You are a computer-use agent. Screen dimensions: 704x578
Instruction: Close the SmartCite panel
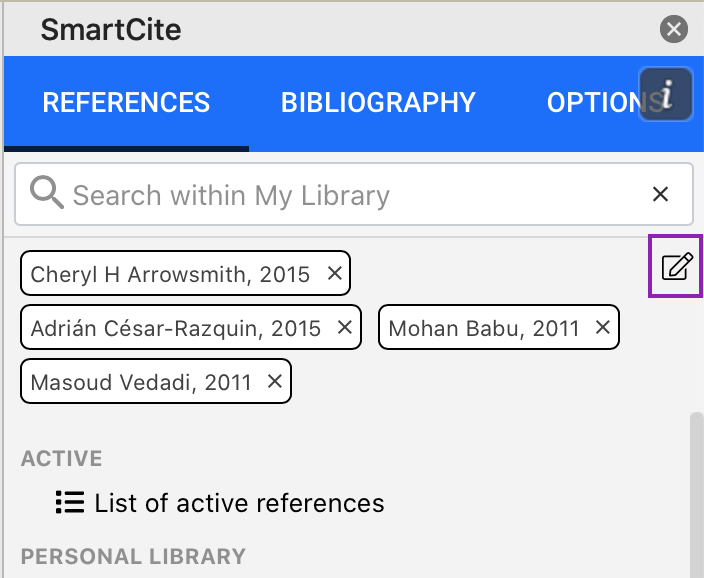click(674, 30)
